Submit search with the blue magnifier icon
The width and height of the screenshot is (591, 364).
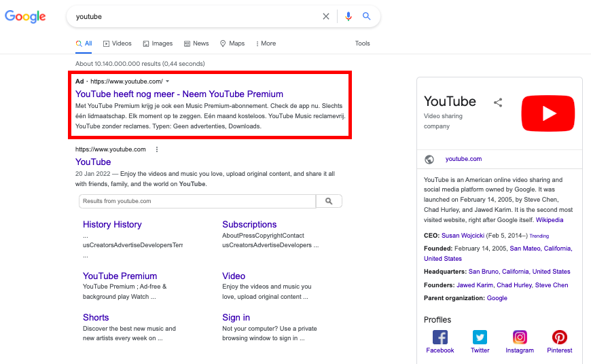[x=366, y=16]
